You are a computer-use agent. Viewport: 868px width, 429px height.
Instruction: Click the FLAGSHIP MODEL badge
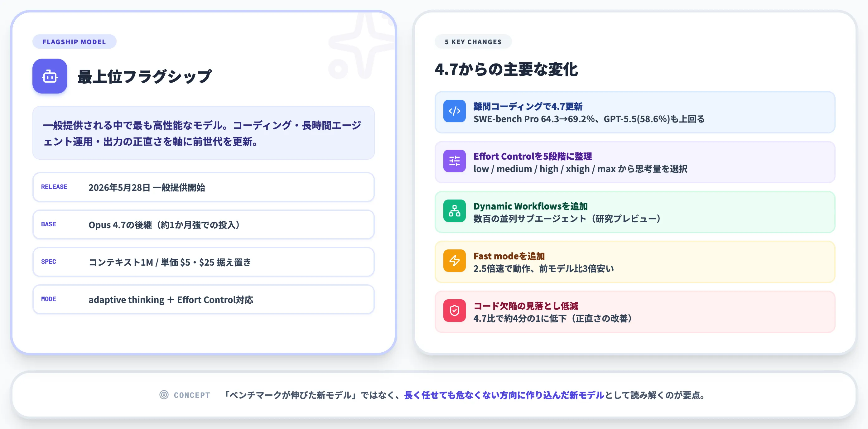tap(74, 42)
